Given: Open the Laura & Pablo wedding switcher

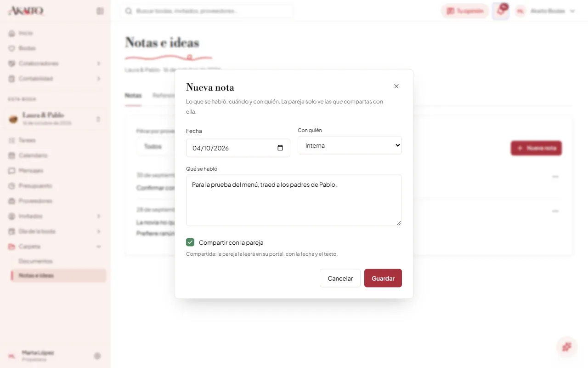Looking at the screenshot, I should (55, 119).
